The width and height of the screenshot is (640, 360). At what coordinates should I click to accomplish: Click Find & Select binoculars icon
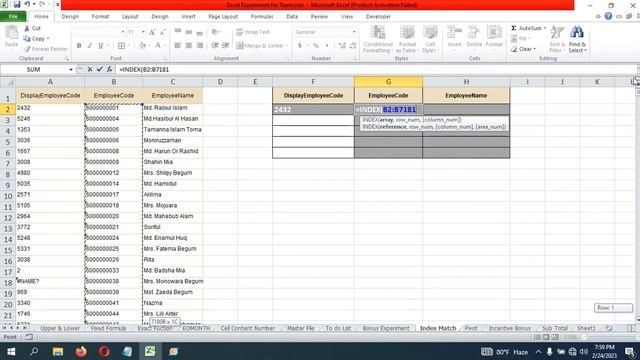point(577,33)
